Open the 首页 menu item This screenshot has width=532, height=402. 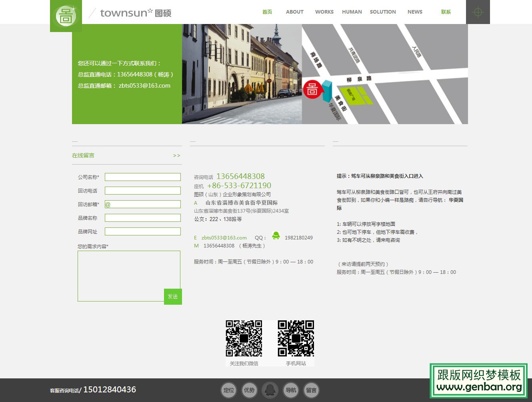tap(267, 12)
